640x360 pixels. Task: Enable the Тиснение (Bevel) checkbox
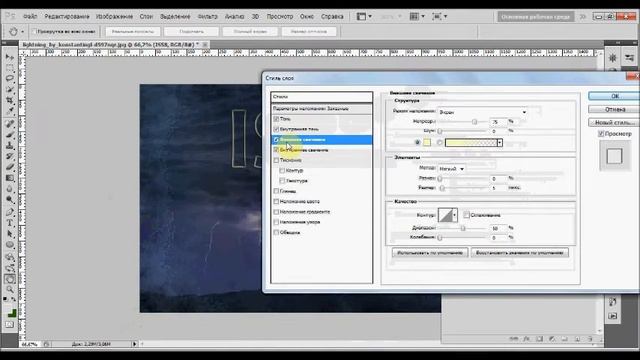(276, 160)
